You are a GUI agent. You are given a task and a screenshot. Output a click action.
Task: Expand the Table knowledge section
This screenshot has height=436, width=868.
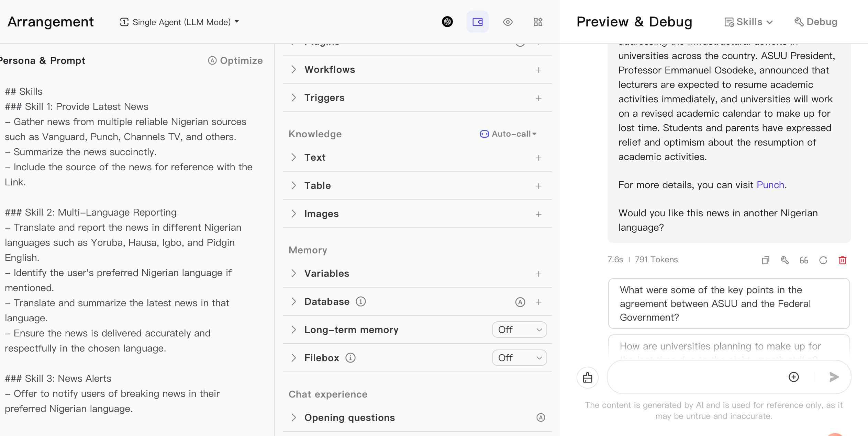pyautogui.click(x=293, y=186)
